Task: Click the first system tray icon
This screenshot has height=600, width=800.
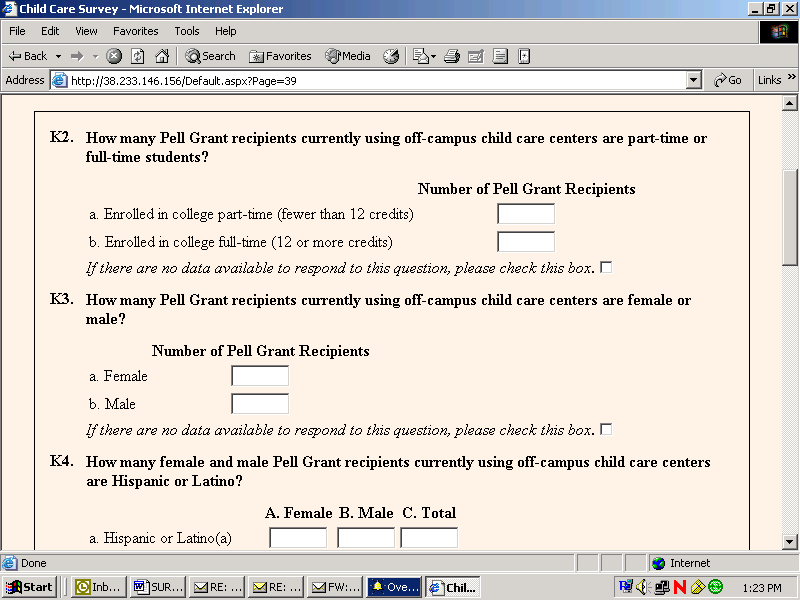Action: click(x=626, y=587)
